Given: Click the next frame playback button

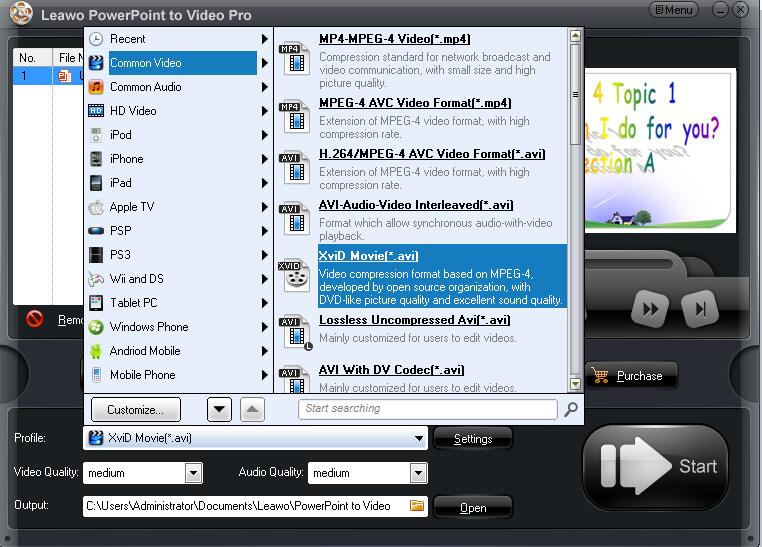Looking at the screenshot, I should coord(702,309).
